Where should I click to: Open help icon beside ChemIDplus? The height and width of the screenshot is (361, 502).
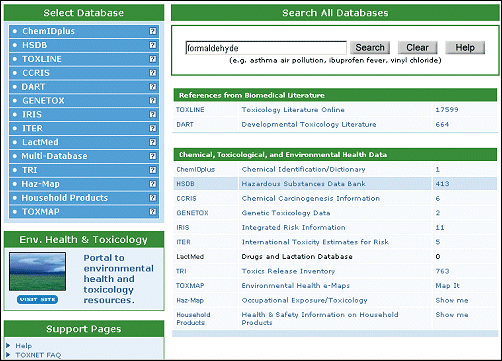[x=153, y=31]
